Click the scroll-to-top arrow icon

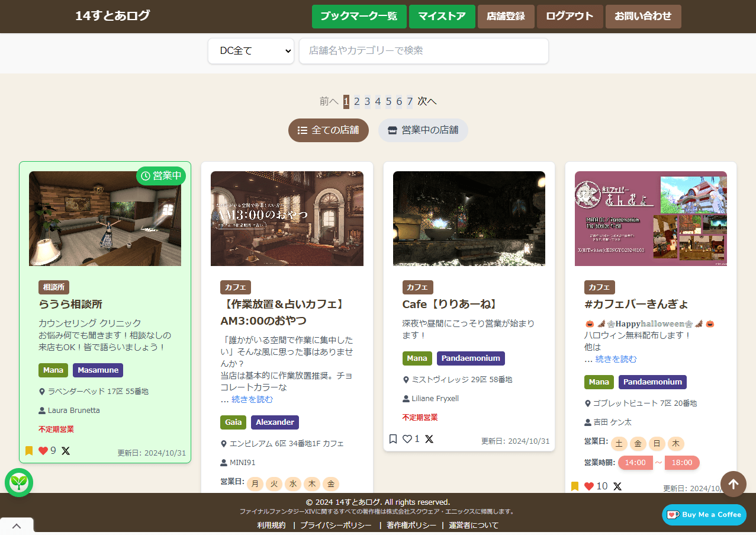point(734,484)
